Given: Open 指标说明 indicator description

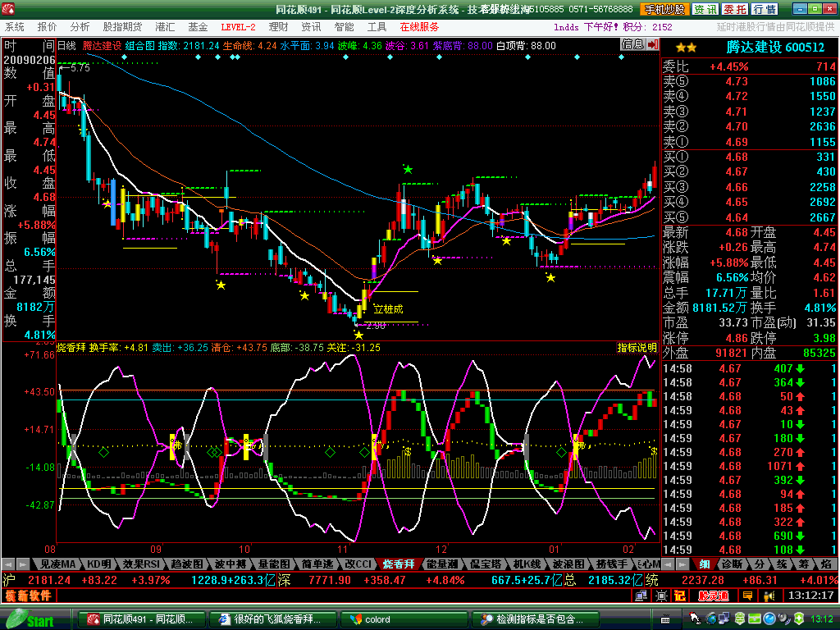Looking at the screenshot, I should [637, 347].
